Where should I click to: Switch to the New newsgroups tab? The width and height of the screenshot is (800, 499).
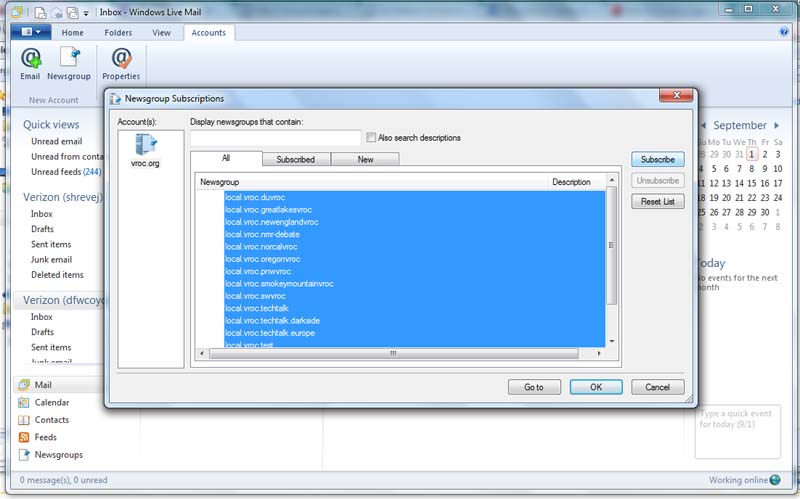point(365,159)
